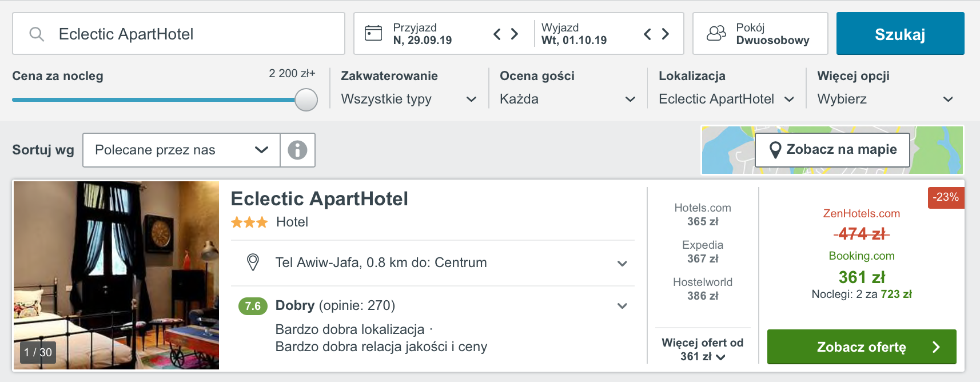Move check-out date forward one day
This screenshot has width=980, height=382.
pyautogui.click(x=665, y=34)
